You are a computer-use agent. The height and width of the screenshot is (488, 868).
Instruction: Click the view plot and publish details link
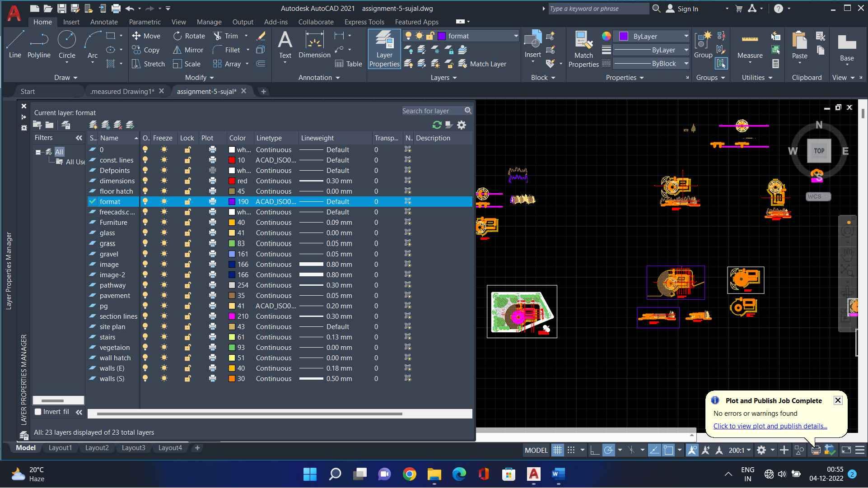coord(770,426)
